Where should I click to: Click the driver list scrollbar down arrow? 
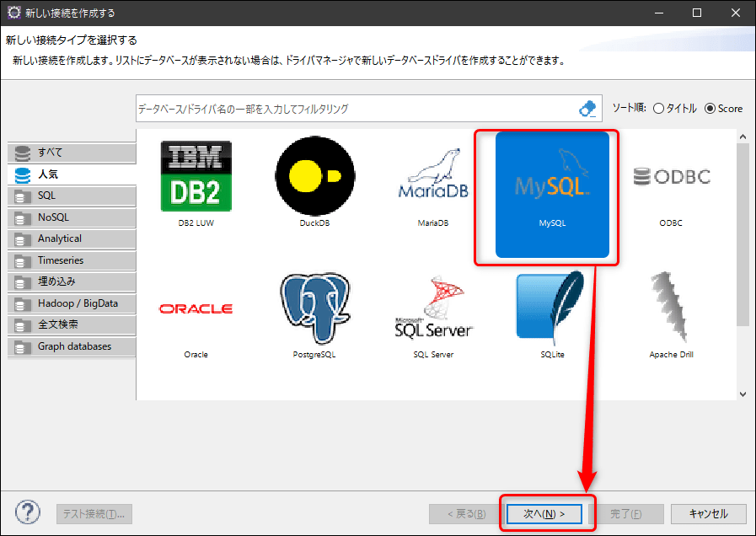pos(743,394)
